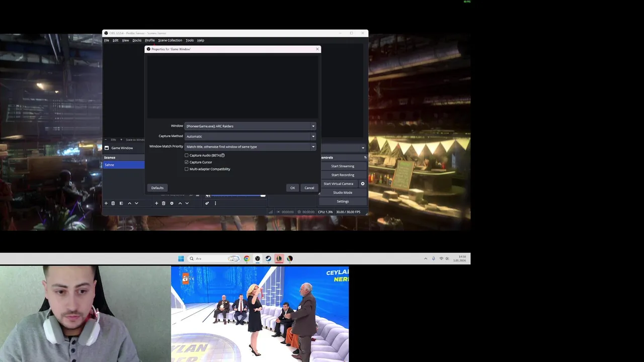Cancel the Properties dialog
This screenshot has width=644, height=362.
[x=309, y=188]
